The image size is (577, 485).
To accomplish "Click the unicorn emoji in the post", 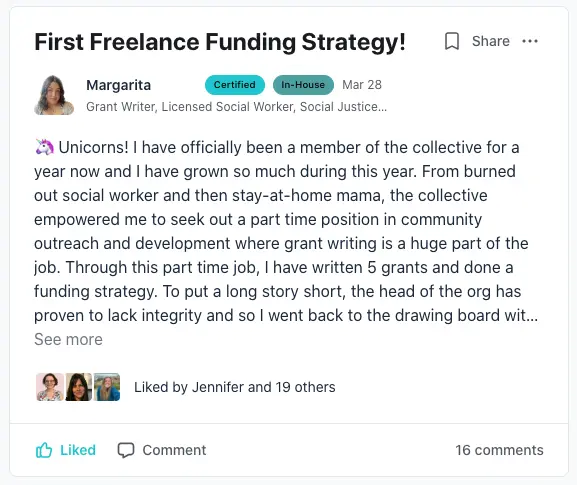I will (x=45, y=147).
